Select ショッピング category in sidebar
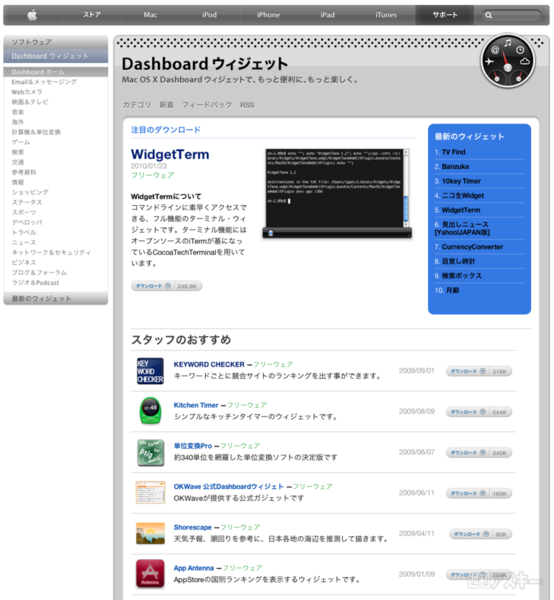 [x=30, y=192]
